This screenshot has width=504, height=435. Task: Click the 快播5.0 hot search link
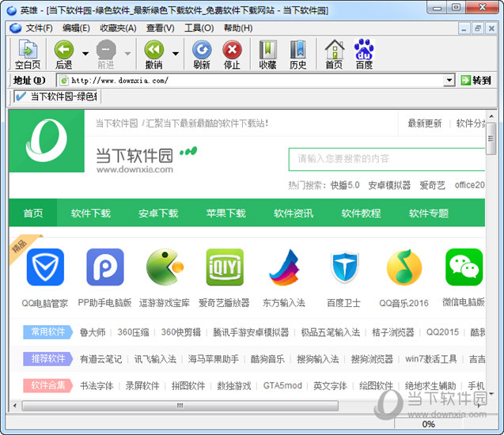point(345,185)
